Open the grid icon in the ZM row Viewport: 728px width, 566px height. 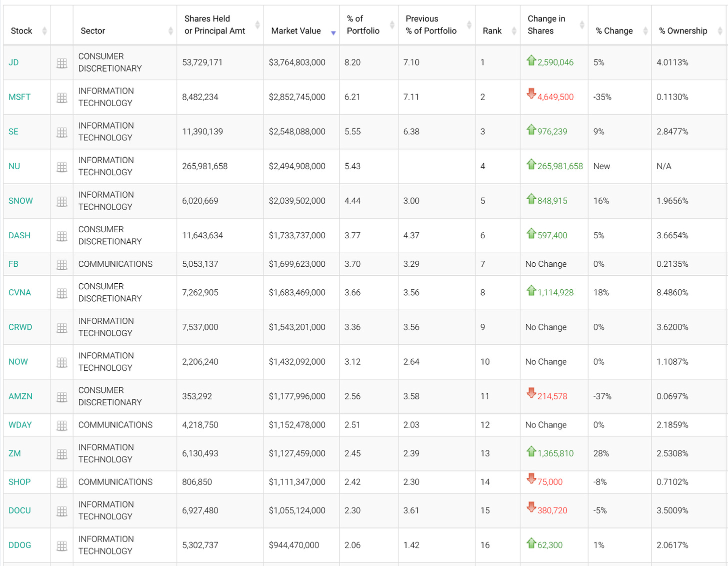62,454
